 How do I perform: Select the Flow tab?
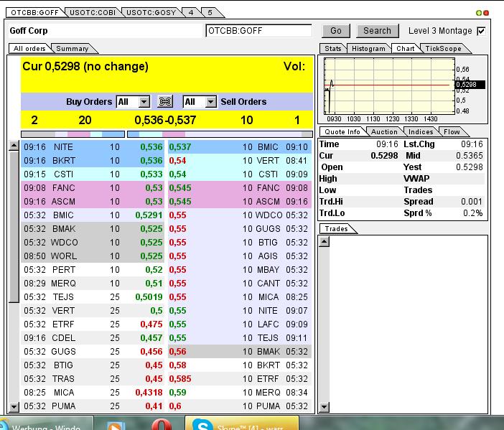[x=452, y=132]
